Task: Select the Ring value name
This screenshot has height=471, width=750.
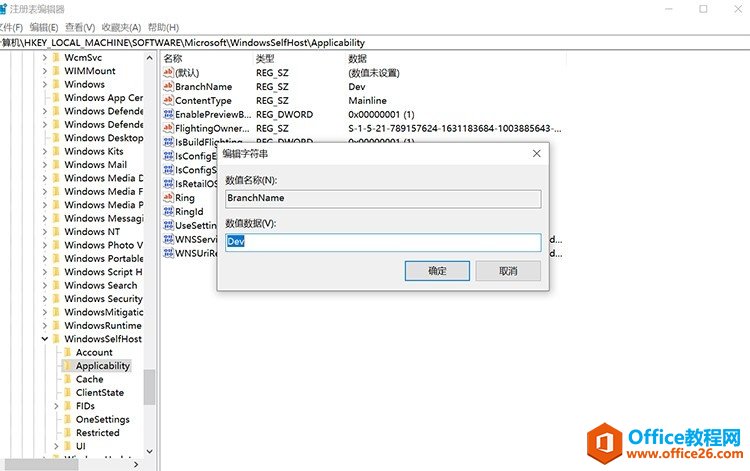Action: coord(185,197)
